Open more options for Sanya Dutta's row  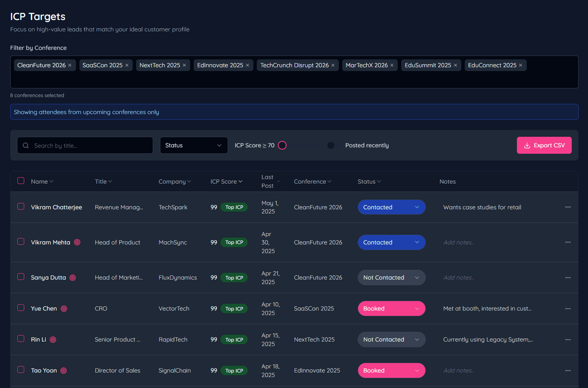[x=568, y=278]
